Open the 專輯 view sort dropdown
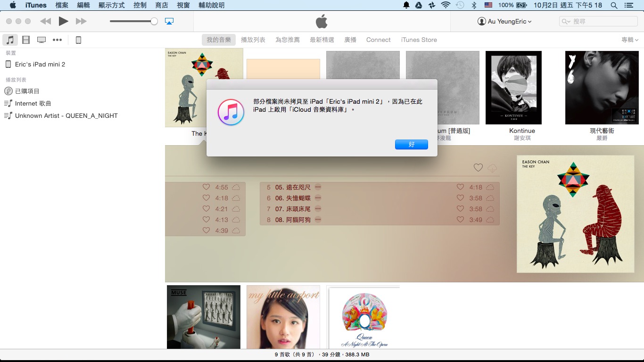 tap(630, 40)
